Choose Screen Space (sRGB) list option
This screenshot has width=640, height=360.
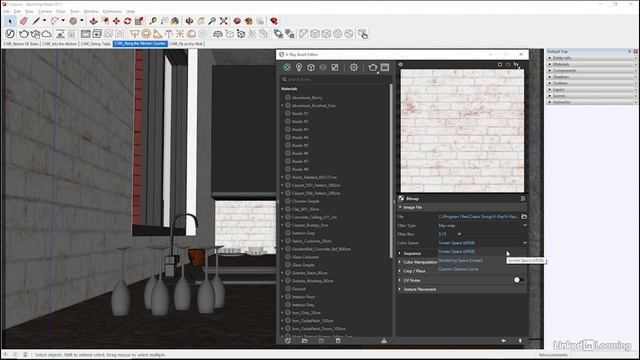456,252
